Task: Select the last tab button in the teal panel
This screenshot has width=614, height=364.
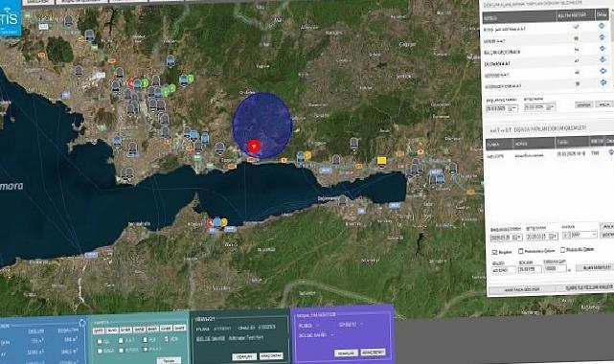Action: [179, 328]
